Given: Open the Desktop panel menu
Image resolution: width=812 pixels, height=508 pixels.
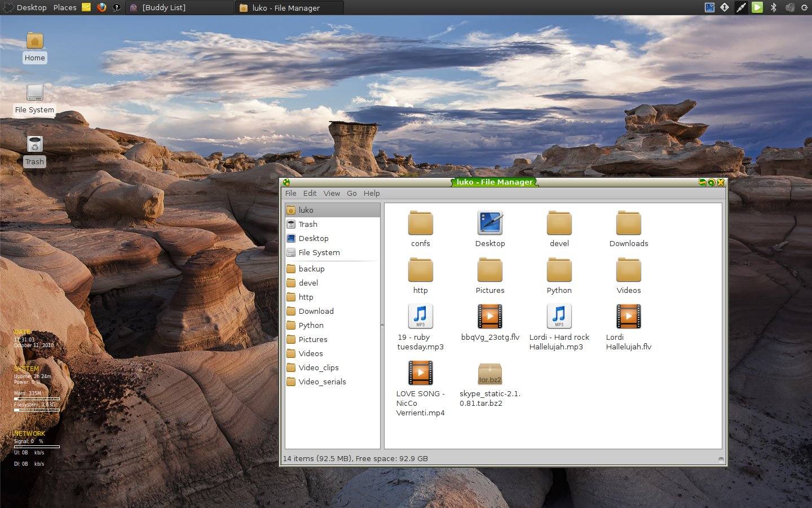Looking at the screenshot, I should pos(31,7).
